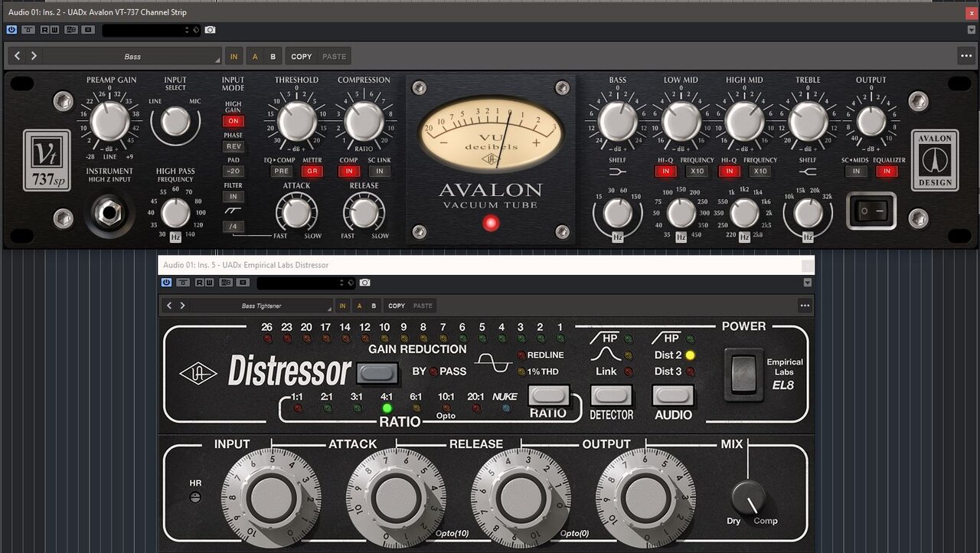
Task: Toggle the SC LINK IN button
Action: pyautogui.click(x=379, y=172)
